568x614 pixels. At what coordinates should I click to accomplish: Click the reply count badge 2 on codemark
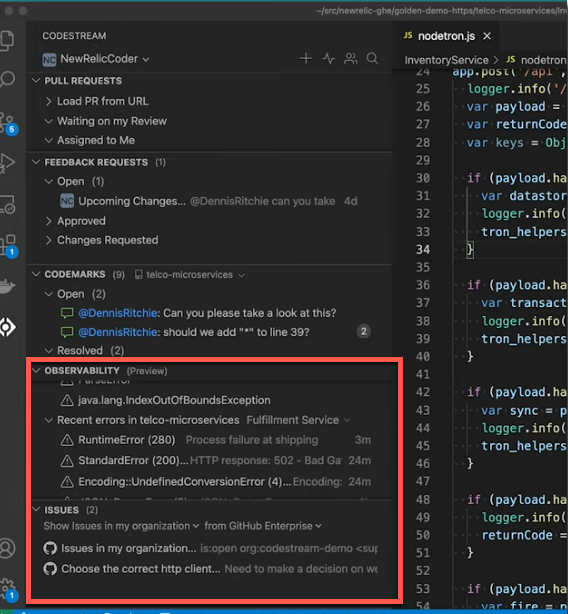pyautogui.click(x=364, y=332)
